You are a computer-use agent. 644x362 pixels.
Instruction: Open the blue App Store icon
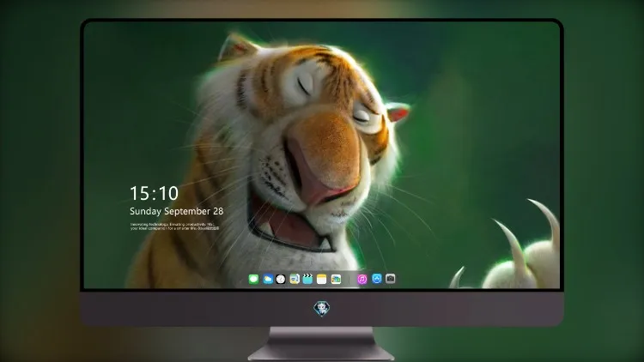pyautogui.click(x=377, y=279)
